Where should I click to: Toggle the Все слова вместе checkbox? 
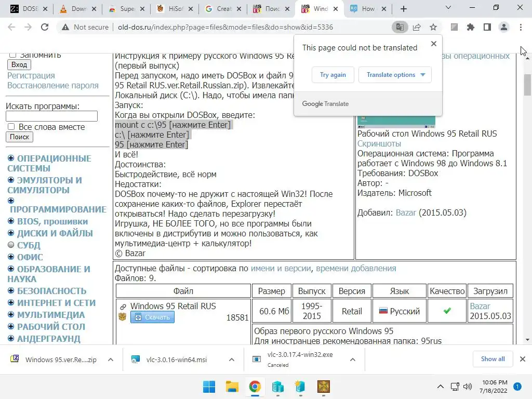(x=11, y=127)
